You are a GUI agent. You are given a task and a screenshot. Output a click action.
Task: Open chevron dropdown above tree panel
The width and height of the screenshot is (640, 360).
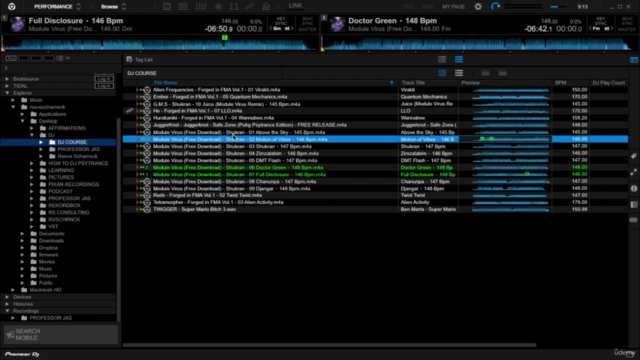coord(68,58)
